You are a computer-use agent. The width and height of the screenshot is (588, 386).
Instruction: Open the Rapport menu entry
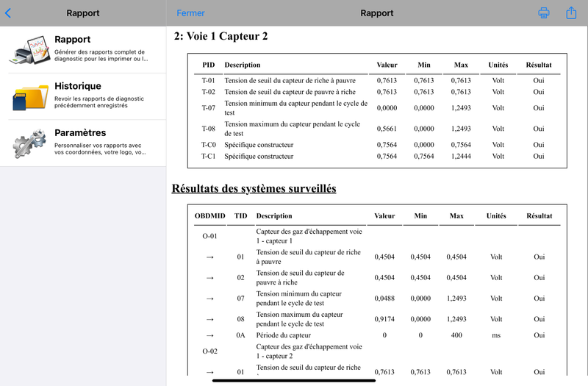(x=83, y=49)
